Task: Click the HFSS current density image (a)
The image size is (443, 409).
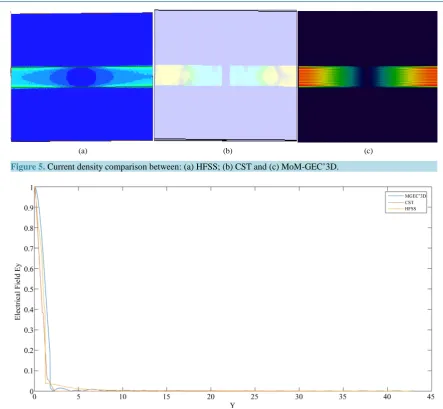Action: tap(82, 77)
